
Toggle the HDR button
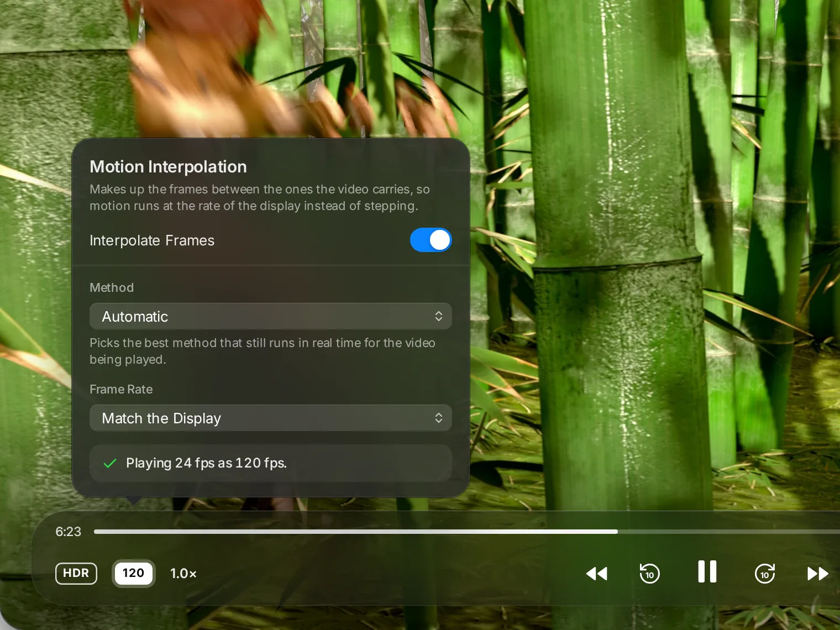76,573
